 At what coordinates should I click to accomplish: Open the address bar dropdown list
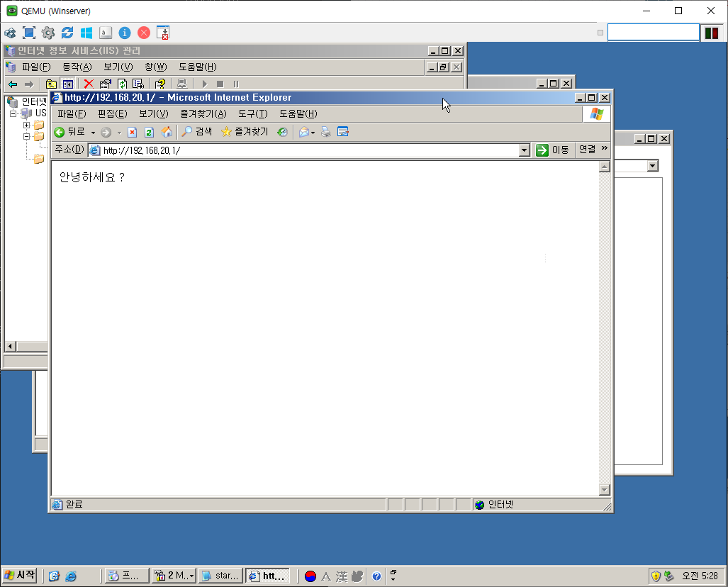point(524,150)
